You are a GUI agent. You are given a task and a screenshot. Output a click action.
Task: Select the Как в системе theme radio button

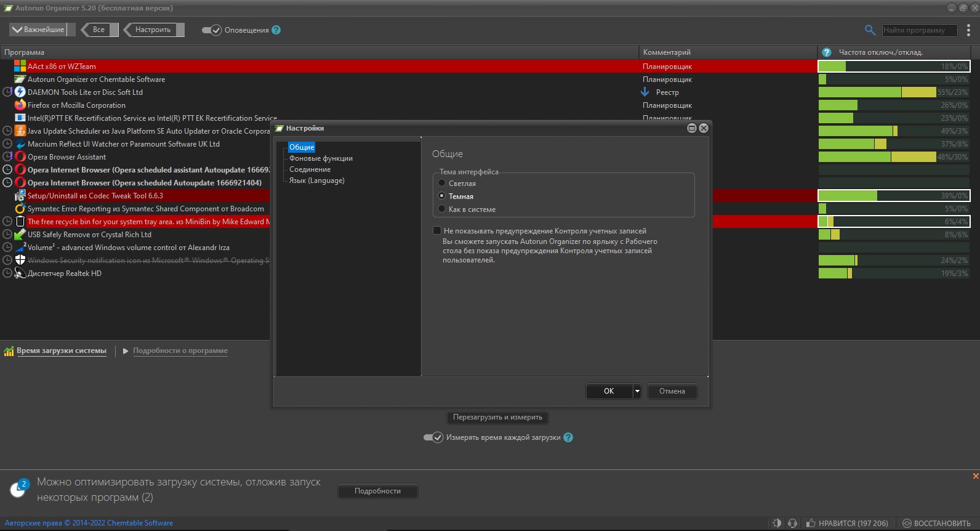[441, 209]
